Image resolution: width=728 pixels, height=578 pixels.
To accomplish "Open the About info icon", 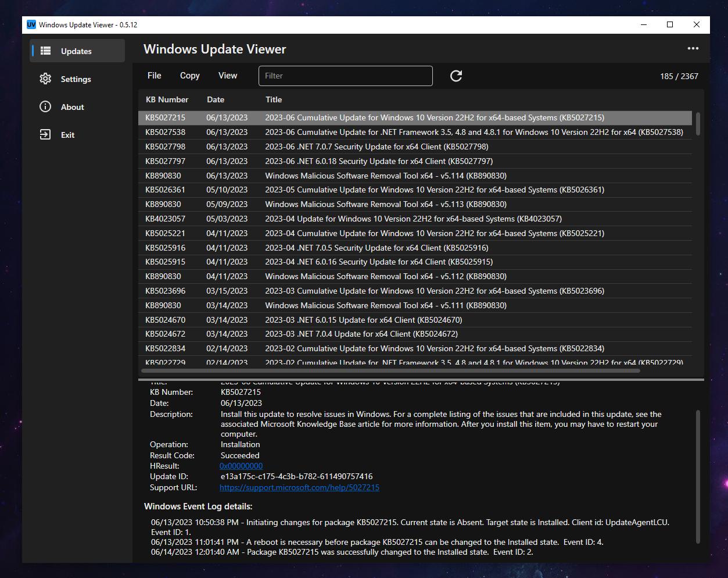I will point(45,107).
